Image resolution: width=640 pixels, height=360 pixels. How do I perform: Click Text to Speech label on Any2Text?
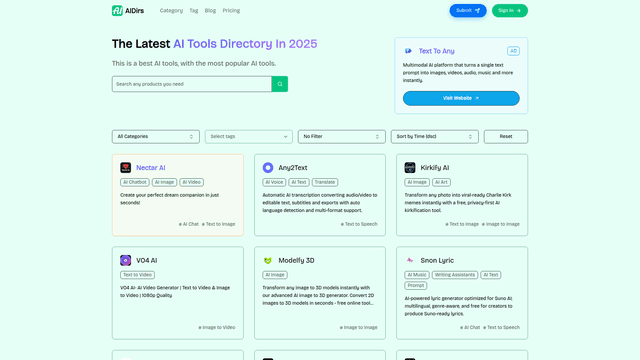359,224
